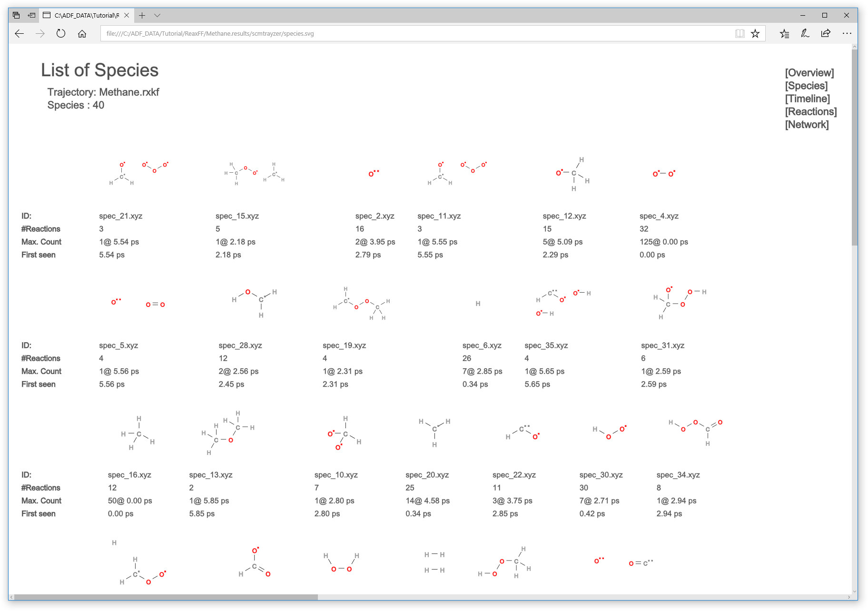Show tab previews chevron

[x=158, y=15]
